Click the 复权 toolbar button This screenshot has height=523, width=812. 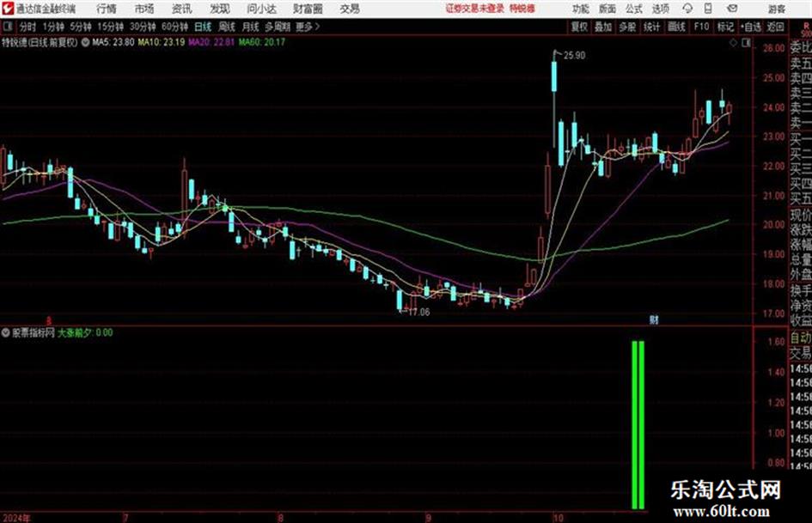(x=579, y=27)
